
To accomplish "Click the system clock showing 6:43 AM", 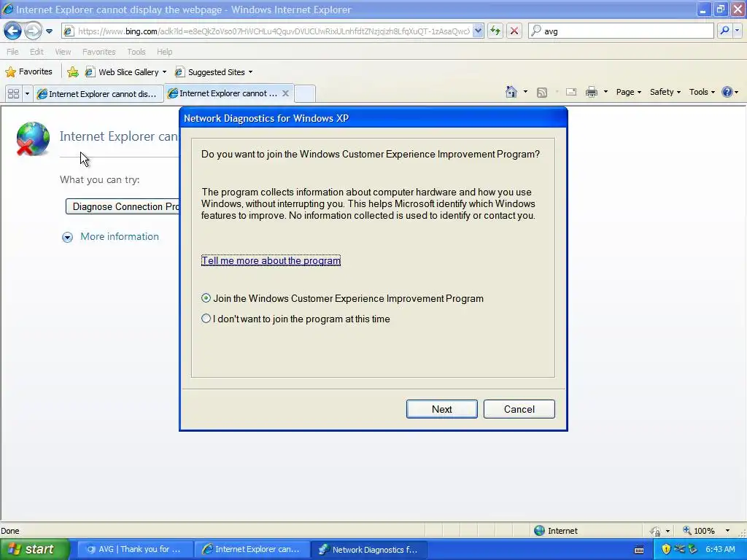I will pyautogui.click(x=720, y=550).
